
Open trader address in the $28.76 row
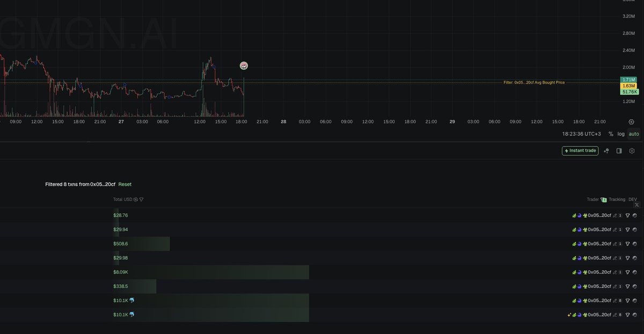click(599, 216)
